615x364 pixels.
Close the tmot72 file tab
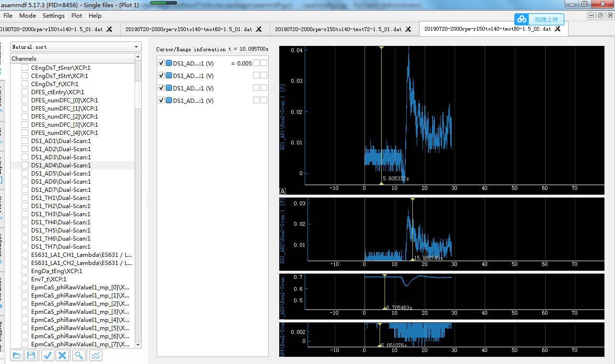pos(408,29)
